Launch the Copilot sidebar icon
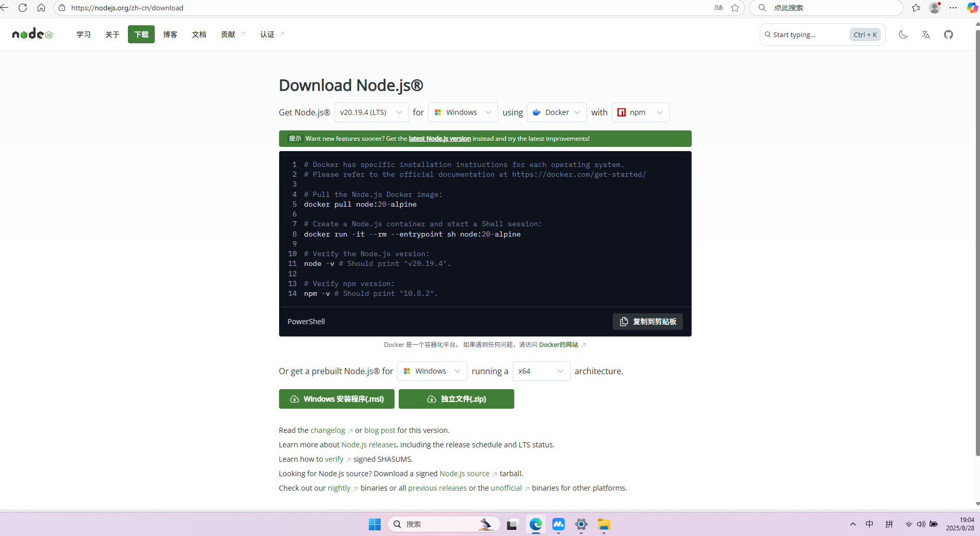Image resolution: width=980 pixels, height=536 pixels. click(x=972, y=8)
